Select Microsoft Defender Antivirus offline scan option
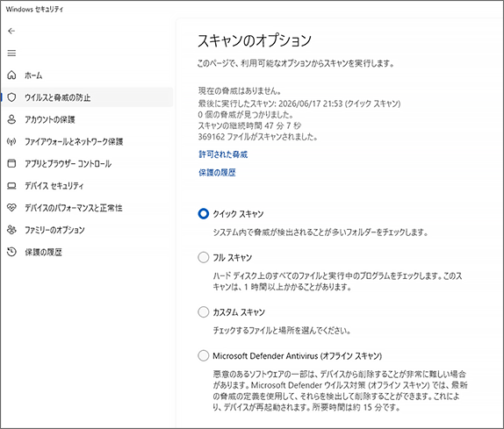504x429 pixels. pos(203,356)
